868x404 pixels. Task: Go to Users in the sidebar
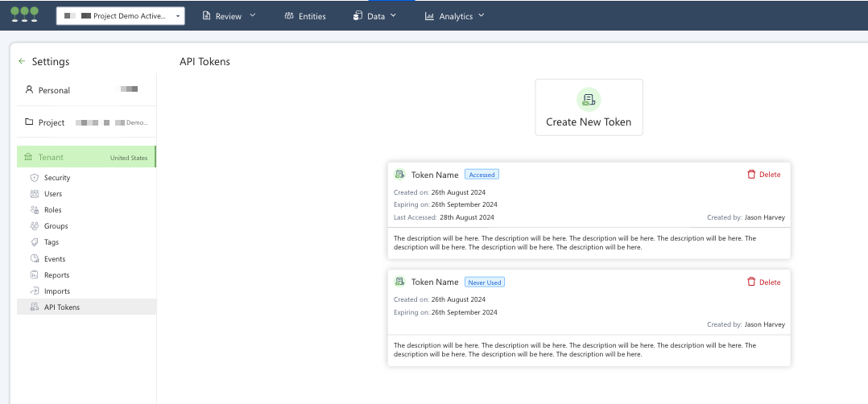pyautogui.click(x=53, y=194)
